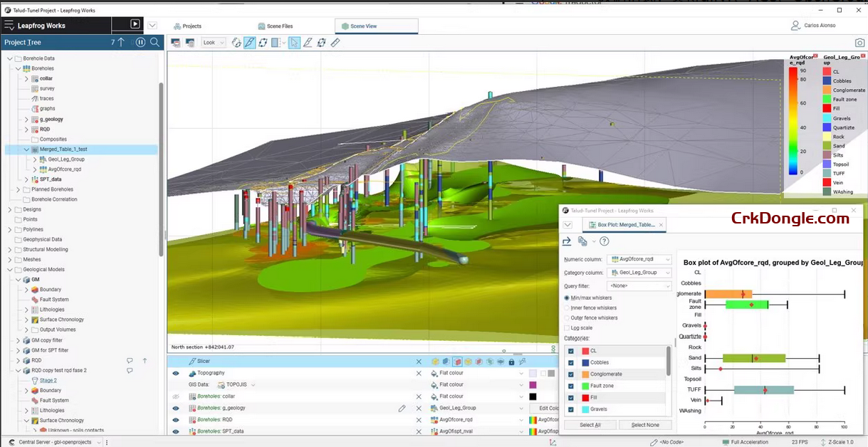Activate the Select objects arrow tool
Viewport: 868px width, 447px height.
coord(294,43)
